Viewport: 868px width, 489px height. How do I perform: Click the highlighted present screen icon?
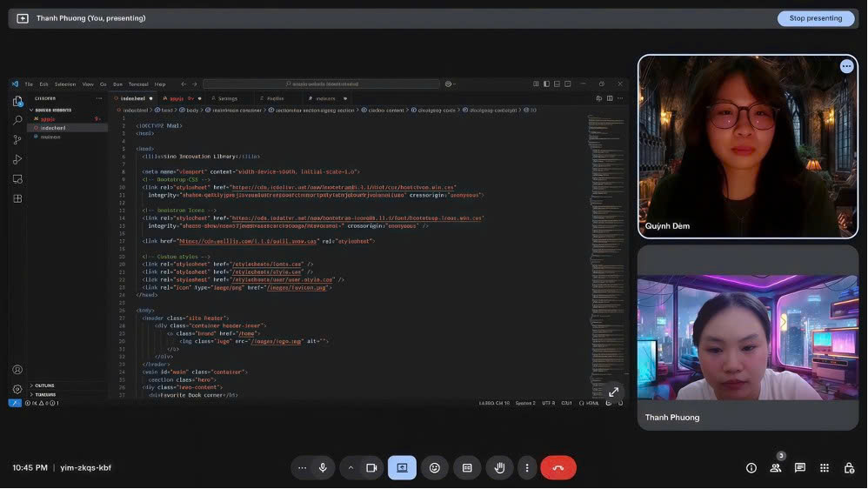[402, 468]
